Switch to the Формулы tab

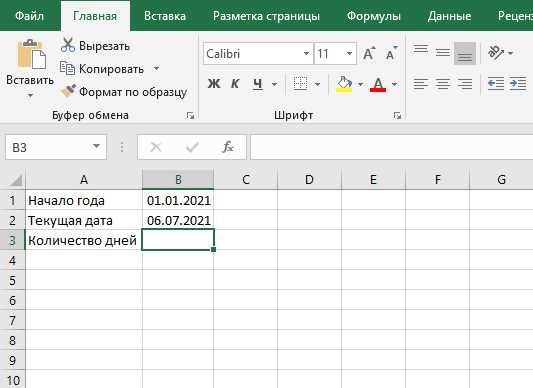coord(374,16)
